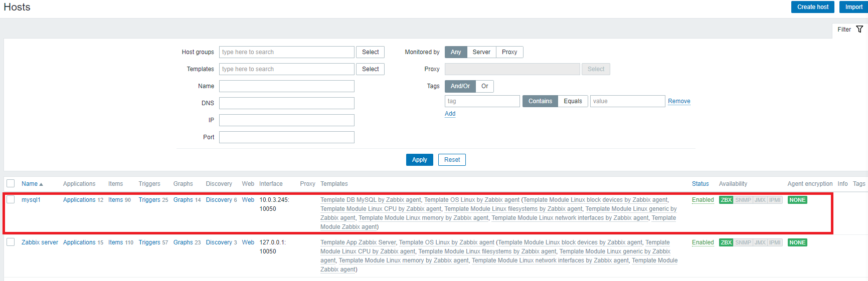Toggle Enabled status of Zabbix server
868x281 pixels.
coord(703,242)
